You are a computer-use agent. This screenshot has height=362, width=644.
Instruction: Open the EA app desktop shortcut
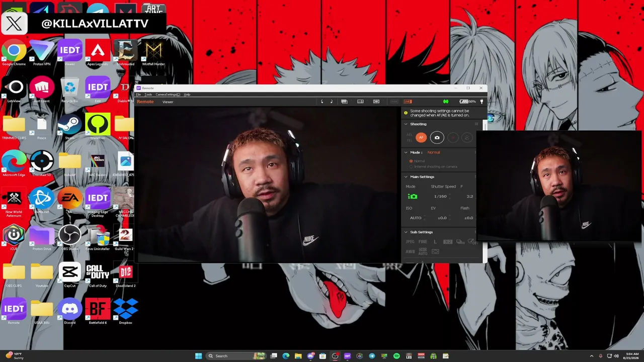pos(69,201)
